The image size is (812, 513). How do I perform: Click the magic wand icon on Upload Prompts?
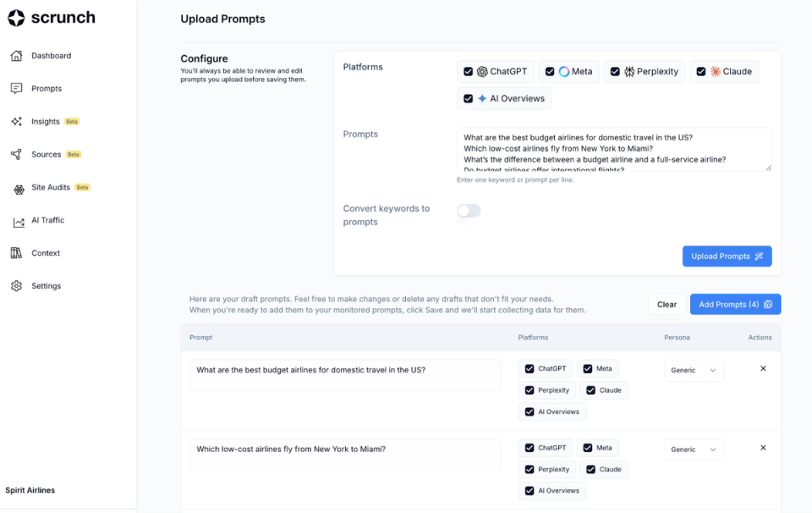(759, 256)
